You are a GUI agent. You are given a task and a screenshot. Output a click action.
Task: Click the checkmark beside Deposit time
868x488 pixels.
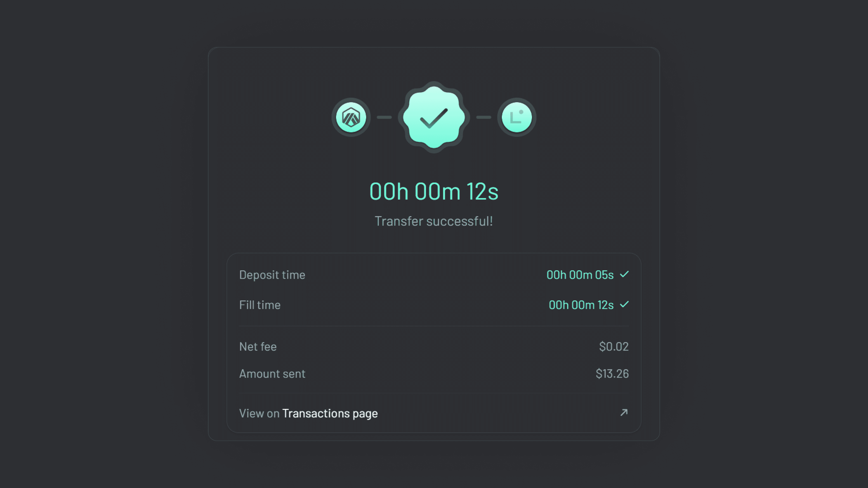625,274
